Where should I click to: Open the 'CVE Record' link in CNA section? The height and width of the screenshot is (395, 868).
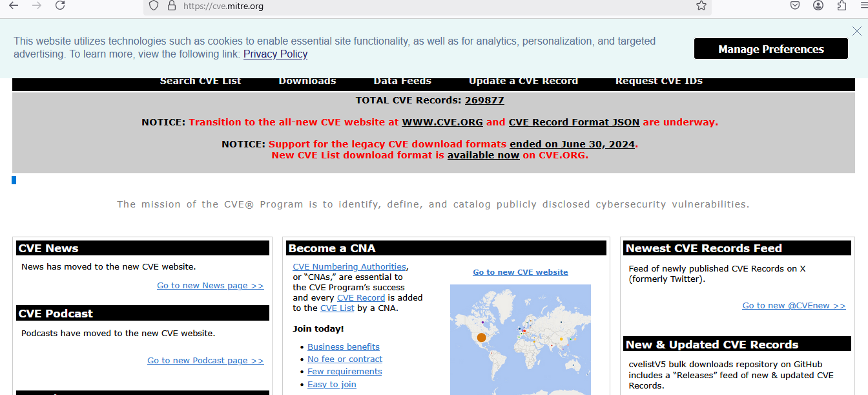point(361,298)
